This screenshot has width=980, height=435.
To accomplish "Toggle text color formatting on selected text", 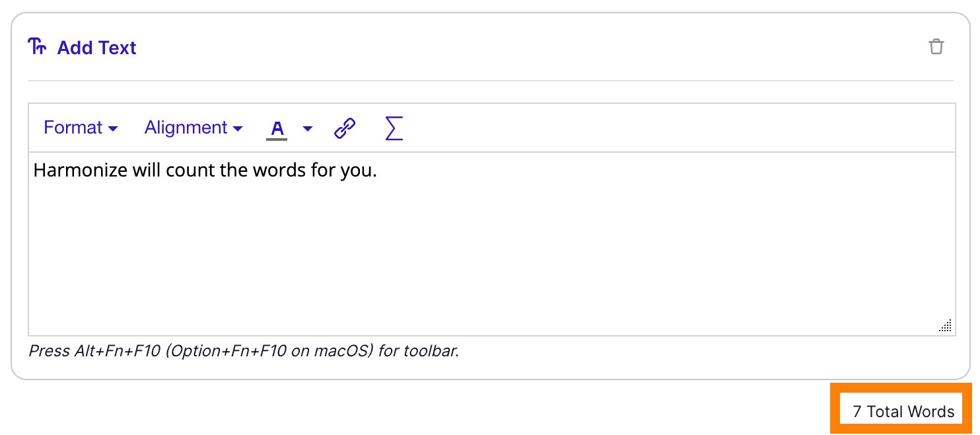I will (x=277, y=128).
